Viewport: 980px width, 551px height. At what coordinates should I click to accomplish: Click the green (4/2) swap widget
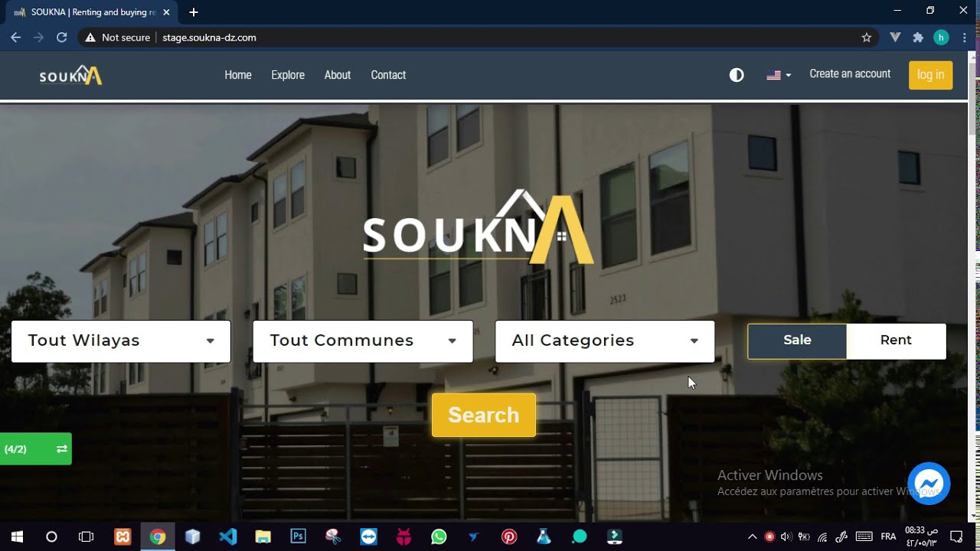pos(35,449)
